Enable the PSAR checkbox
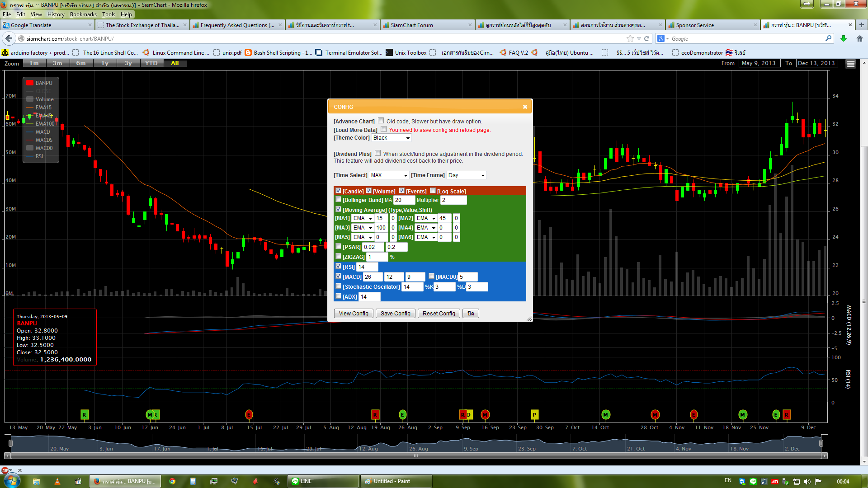Screen dimensions: 868x488 338,246
